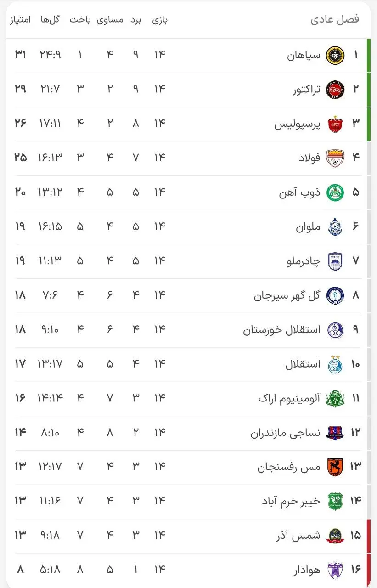The height and width of the screenshot is (588, 377).
Task: Sort by the گل‌ها column header
Action: (x=51, y=20)
